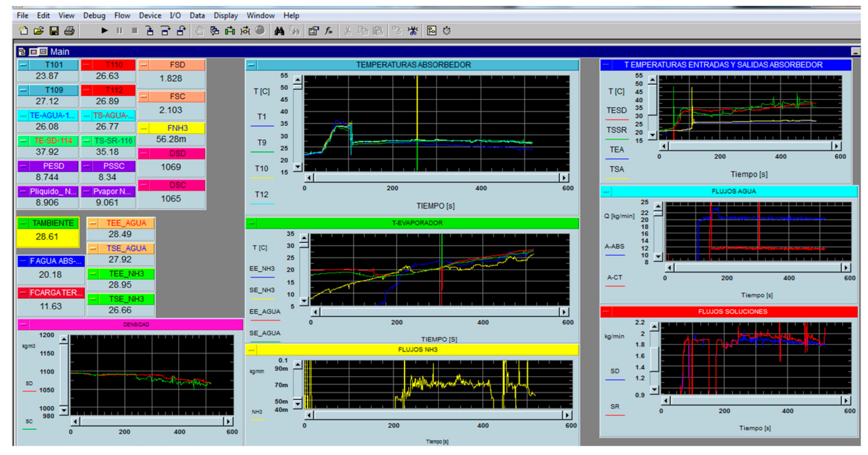Image resolution: width=868 pixels, height=455 pixels.
Task: Open the T110 object menu button
Action: pyautogui.click(x=87, y=65)
